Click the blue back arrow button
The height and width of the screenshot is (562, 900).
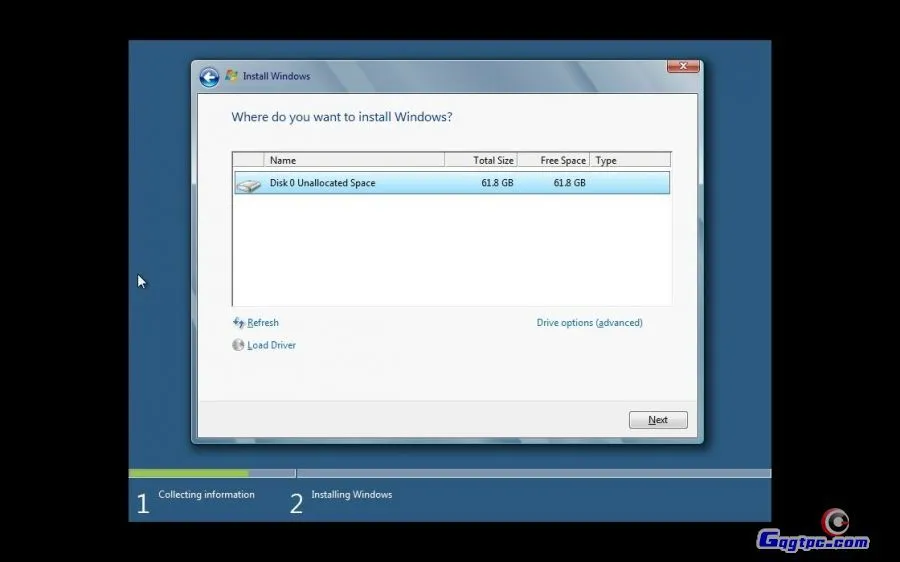(209, 77)
